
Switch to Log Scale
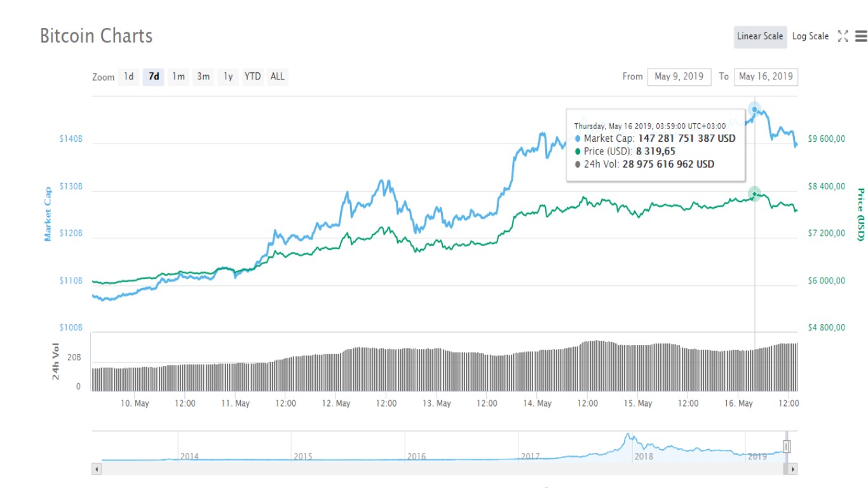[x=810, y=36]
